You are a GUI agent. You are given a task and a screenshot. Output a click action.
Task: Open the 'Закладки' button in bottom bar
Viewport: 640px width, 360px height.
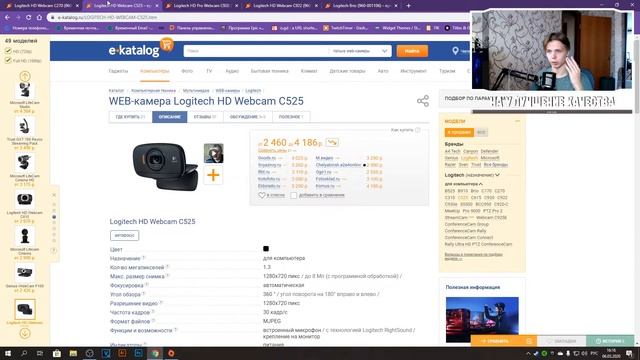point(562,341)
